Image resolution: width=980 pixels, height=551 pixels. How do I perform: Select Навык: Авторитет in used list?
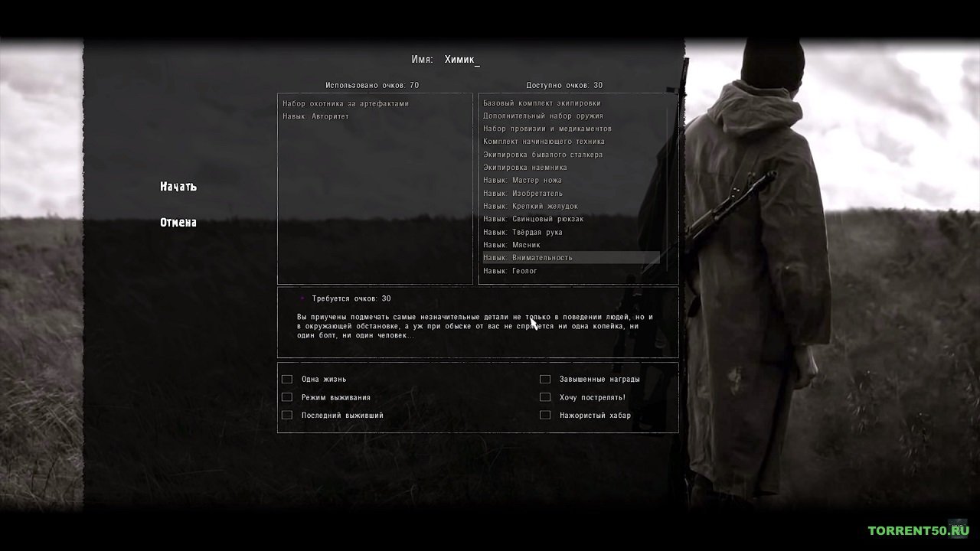(315, 116)
